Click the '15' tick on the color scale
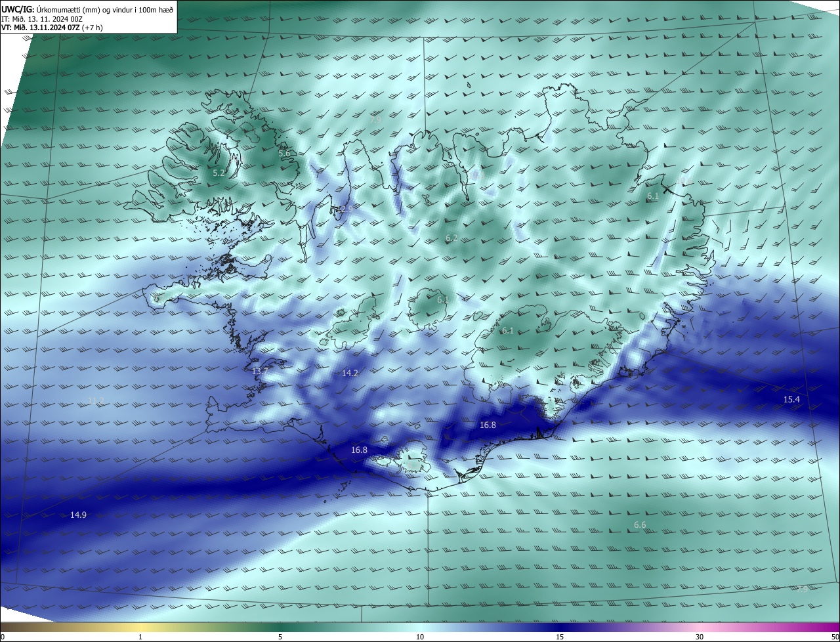Image resolution: width=840 pixels, height=642 pixels. click(x=560, y=637)
